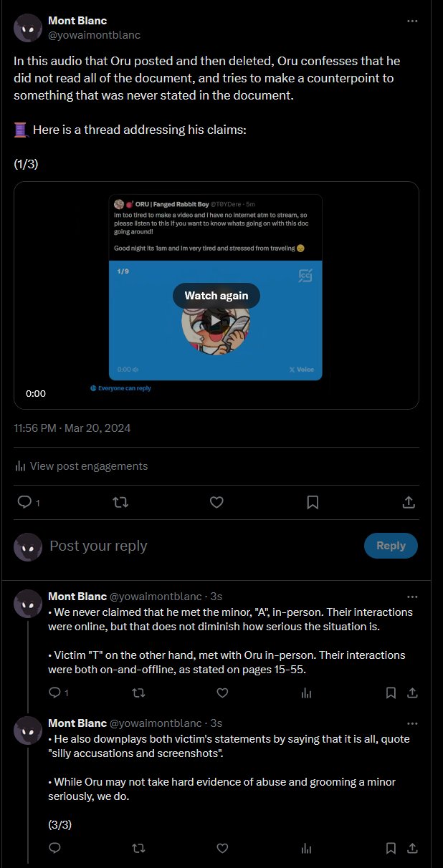This screenshot has width=443, height=868.
Task: Like the reply about victim "T"
Action: click(222, 693)
